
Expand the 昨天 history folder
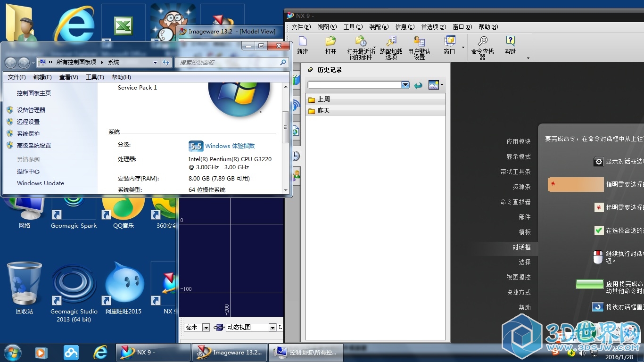tap(375, 110)
